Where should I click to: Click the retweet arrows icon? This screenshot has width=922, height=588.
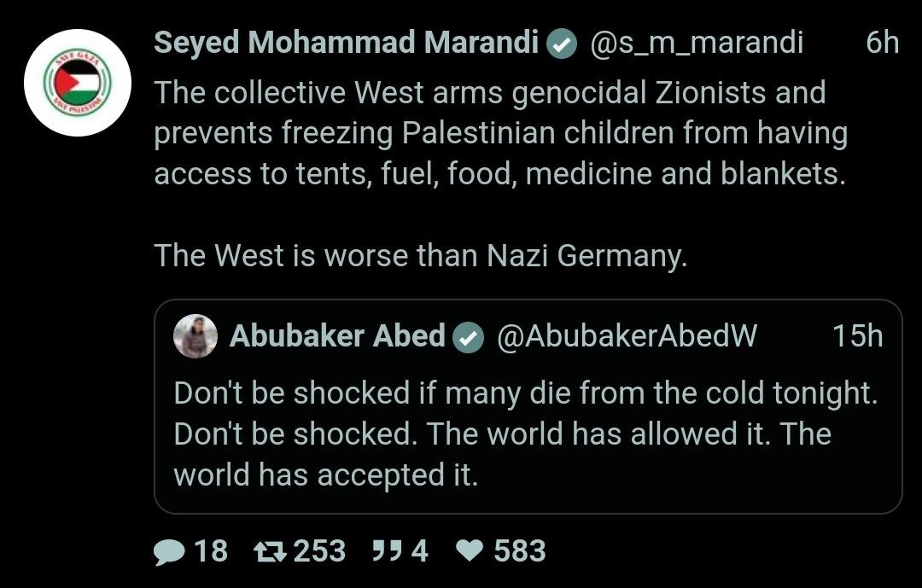[x=271, y=551]
